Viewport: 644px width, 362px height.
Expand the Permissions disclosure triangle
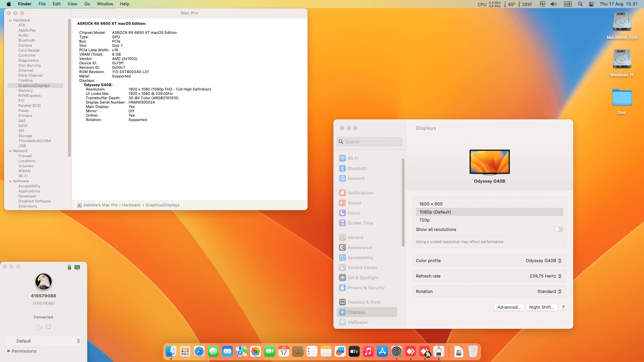[9, 351]
